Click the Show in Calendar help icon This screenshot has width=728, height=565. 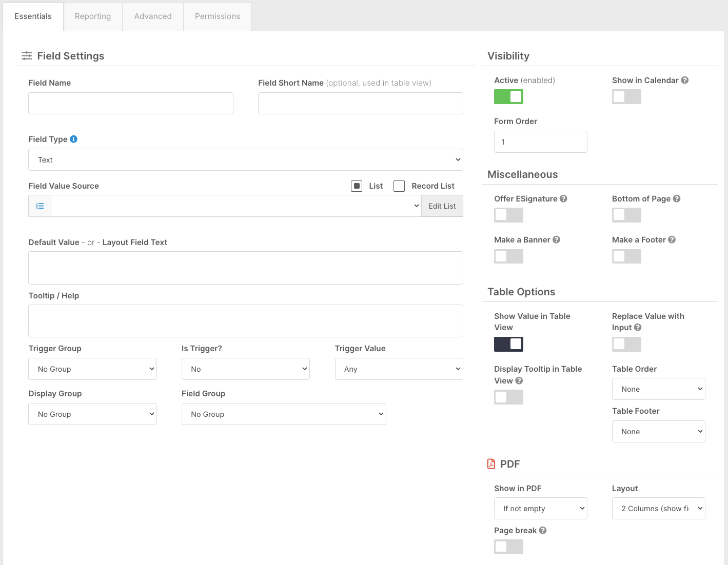click(684, 80)
